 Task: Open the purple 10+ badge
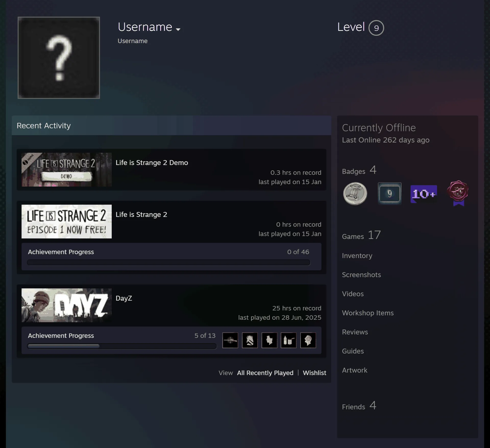(x=424, y=194)
